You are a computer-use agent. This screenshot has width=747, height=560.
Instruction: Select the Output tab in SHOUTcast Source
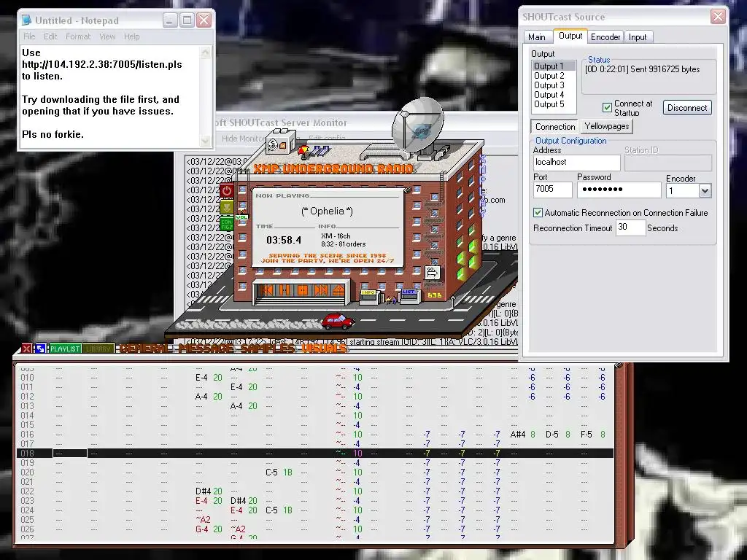[570, 36]
